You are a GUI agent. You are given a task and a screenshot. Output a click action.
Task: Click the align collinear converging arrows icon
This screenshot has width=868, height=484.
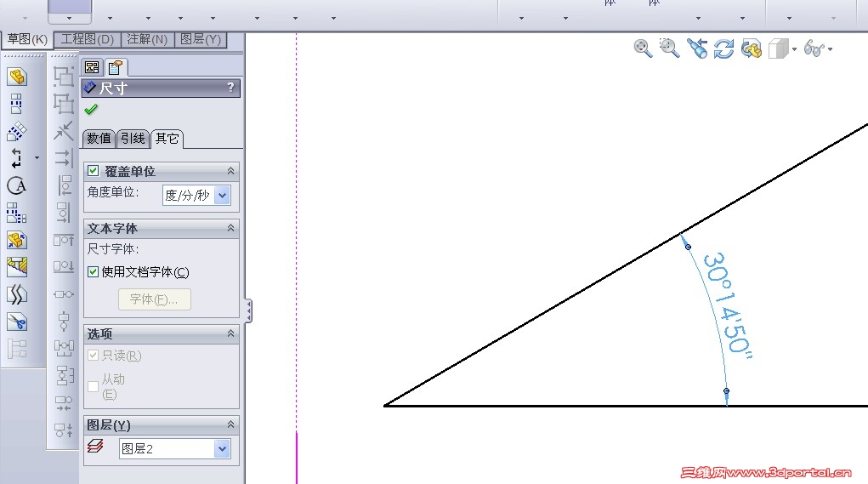coord(64,131)
